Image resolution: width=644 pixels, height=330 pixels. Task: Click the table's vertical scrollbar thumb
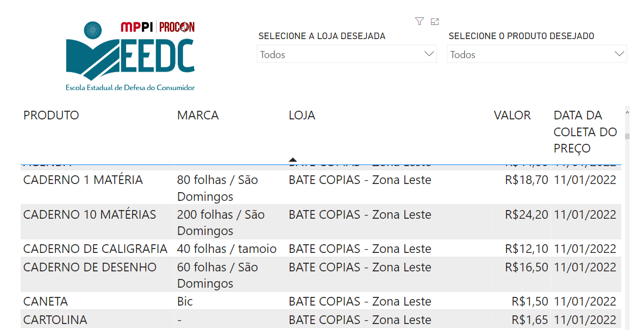point(627,136)
